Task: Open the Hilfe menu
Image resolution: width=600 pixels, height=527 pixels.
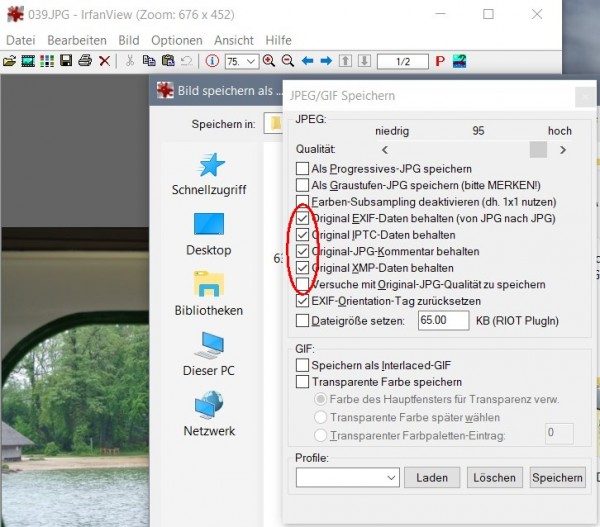Action: coord(278,40)
